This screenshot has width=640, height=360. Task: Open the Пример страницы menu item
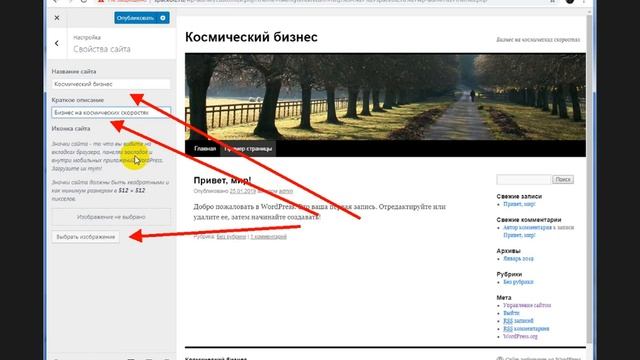tap(248, 149)
